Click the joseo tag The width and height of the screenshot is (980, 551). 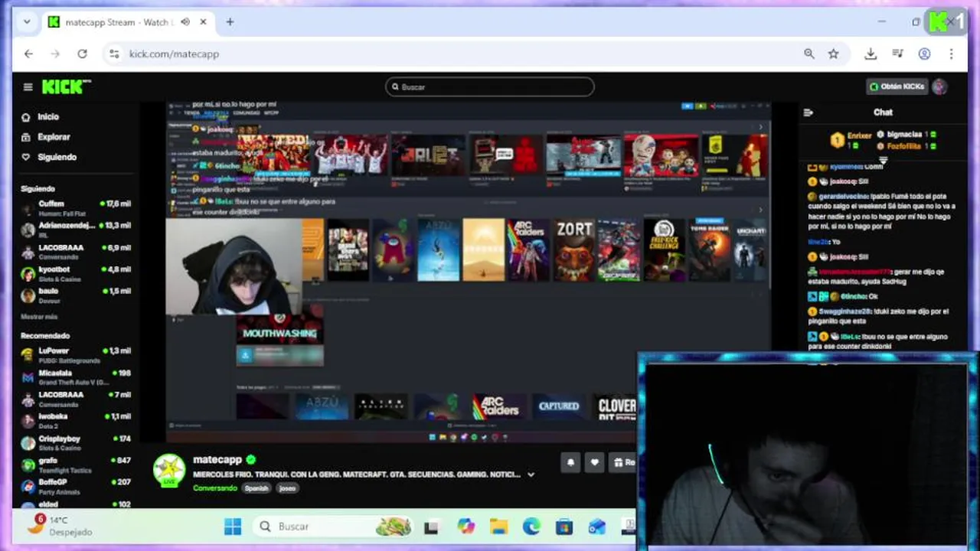click(x=287, y=488)
